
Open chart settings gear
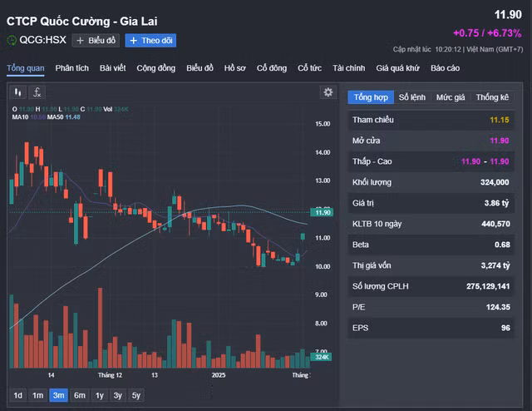328,92
